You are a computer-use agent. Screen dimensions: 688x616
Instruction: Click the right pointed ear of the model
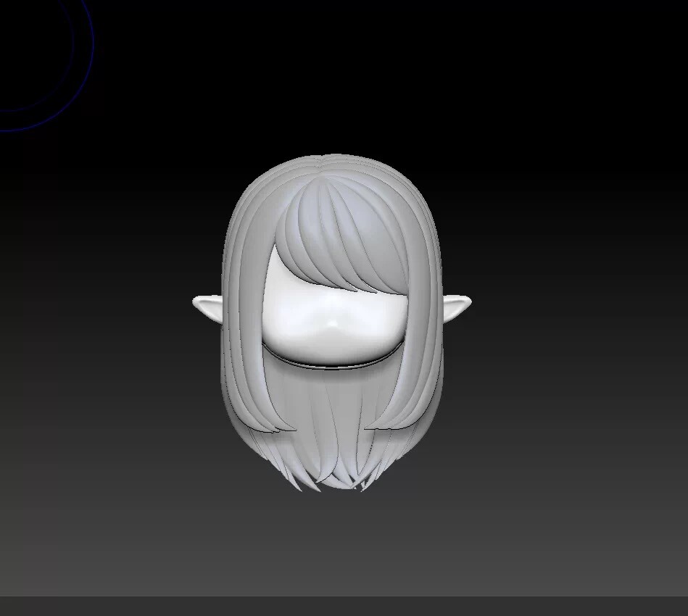456,306
